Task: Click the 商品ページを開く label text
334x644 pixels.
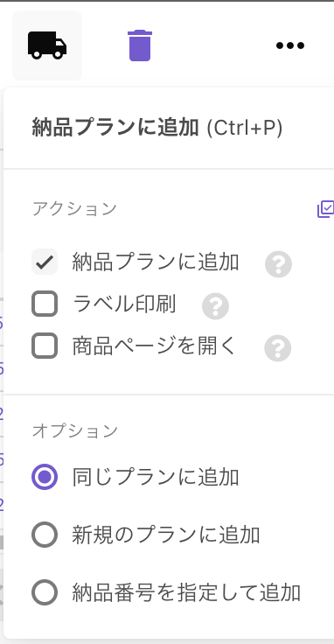Action: pyautogui.click(x=155, y=346)
